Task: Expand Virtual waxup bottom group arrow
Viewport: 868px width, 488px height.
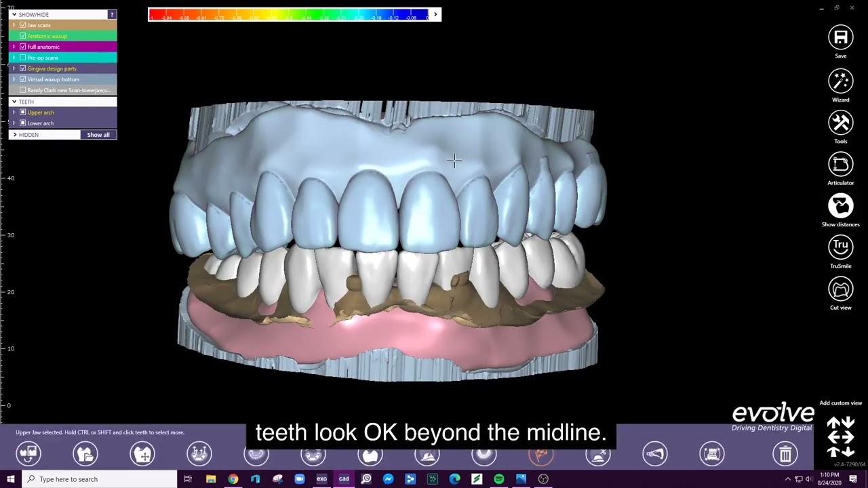Action: 14,79
